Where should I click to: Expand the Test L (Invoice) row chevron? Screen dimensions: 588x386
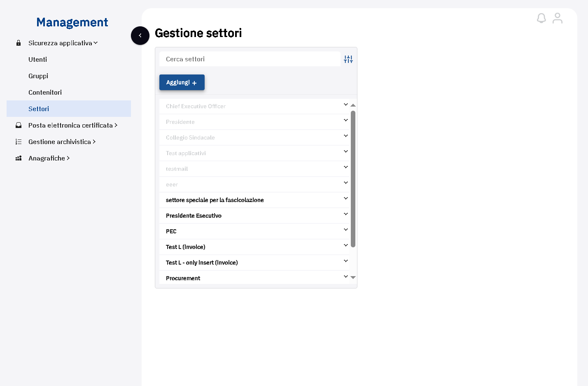(x=346, y=245)
